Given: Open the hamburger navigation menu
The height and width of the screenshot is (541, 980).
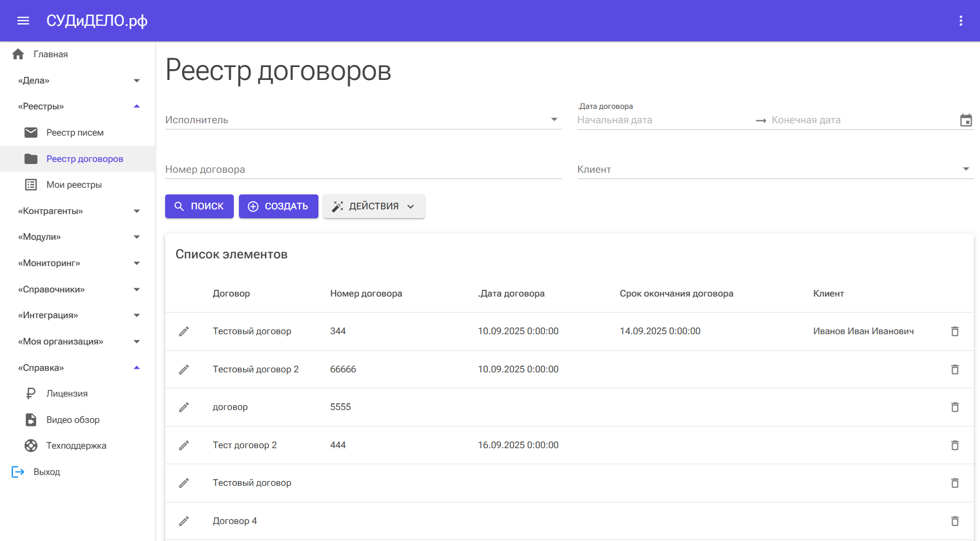Looking at the screenshot, I should [23, 21].
